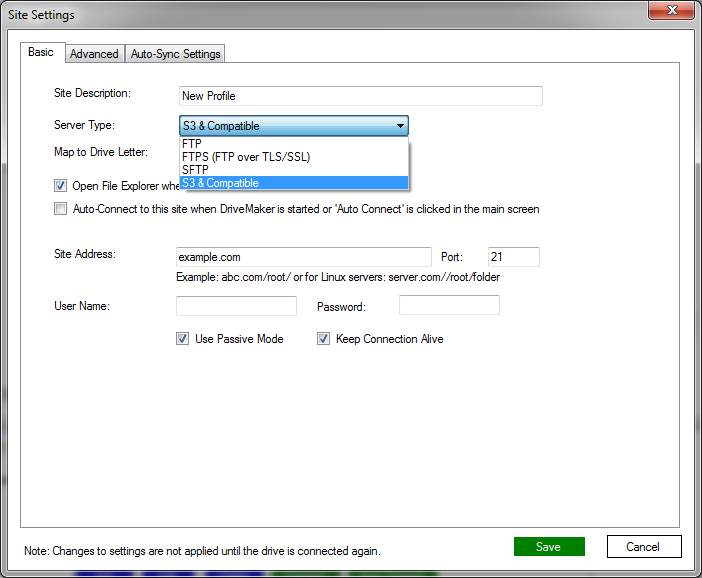This screenshot has width=702, height=578.
Task: Click the Cancel button
Action: point(644,546)
